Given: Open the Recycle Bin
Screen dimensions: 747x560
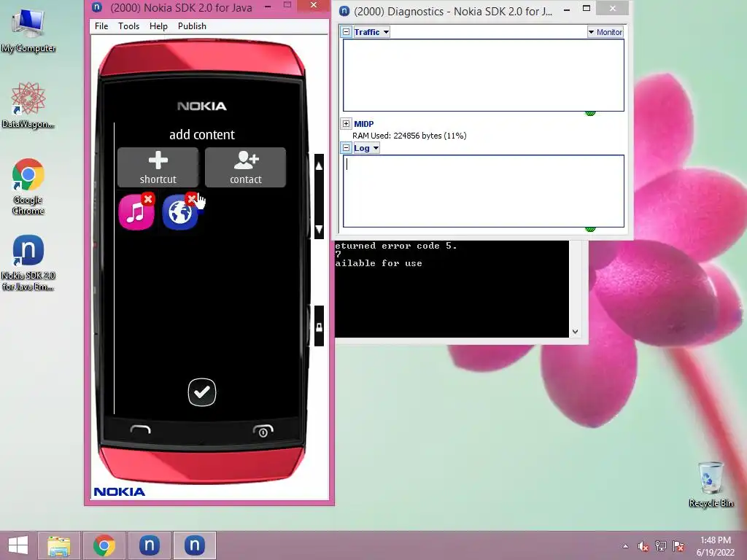Looking at the screenshot, I should (x=711, y=485).
